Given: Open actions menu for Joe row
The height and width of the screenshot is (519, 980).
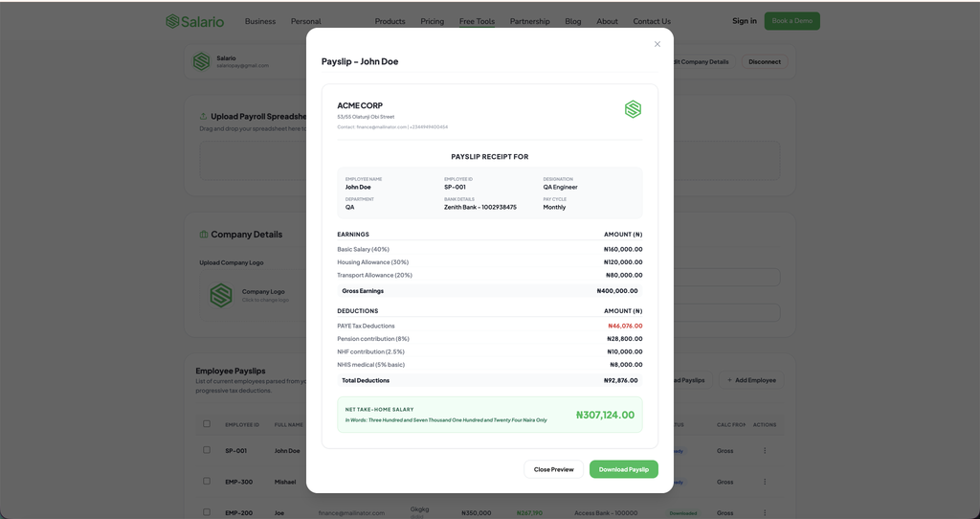Looking at the screenshot, I should click(x=765, y=512).
